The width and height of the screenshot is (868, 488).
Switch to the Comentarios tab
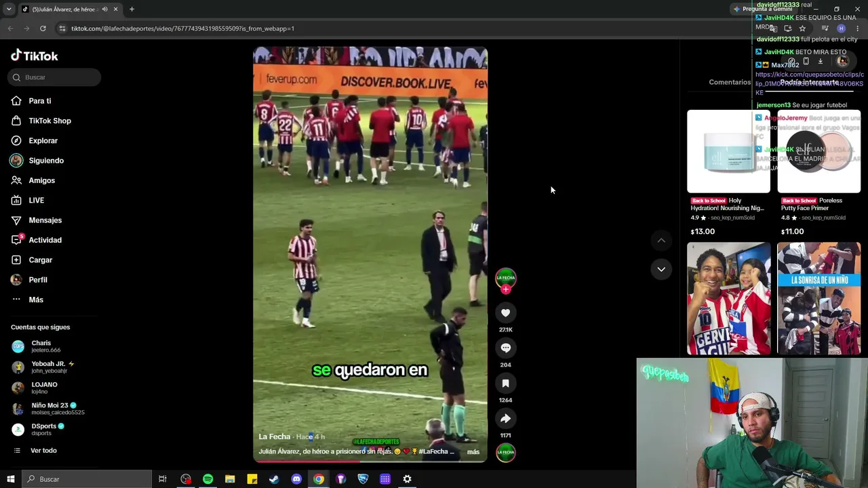point(730,82)
